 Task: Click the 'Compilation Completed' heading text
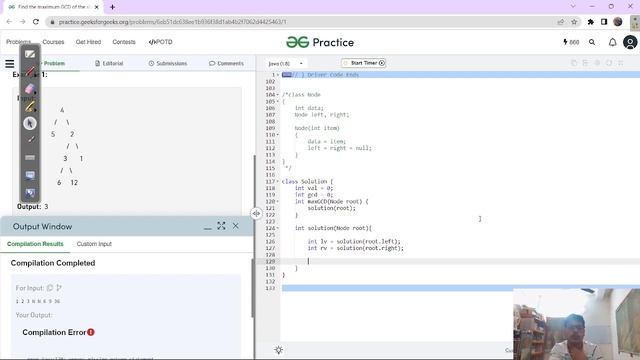[x=53, y=263]
